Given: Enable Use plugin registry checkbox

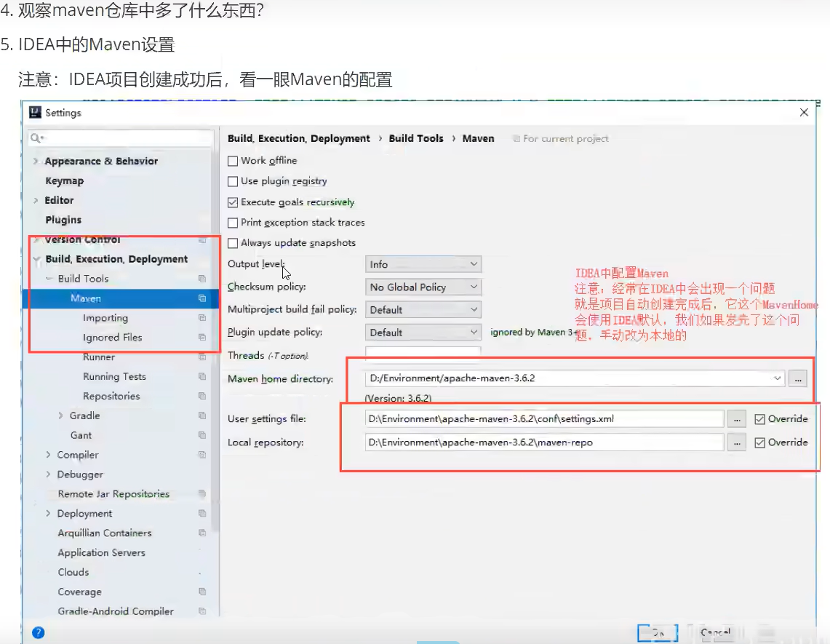Looking at the screenshot, I should coord(232,182).
